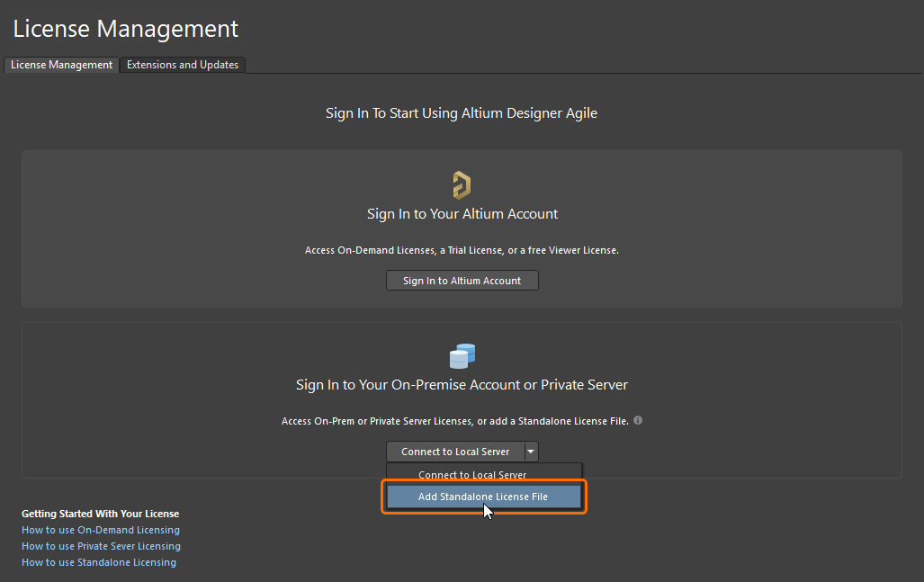Visit the How to use Standalone Licensing link
Screen dimensions: 924x582
pos(99,562)
